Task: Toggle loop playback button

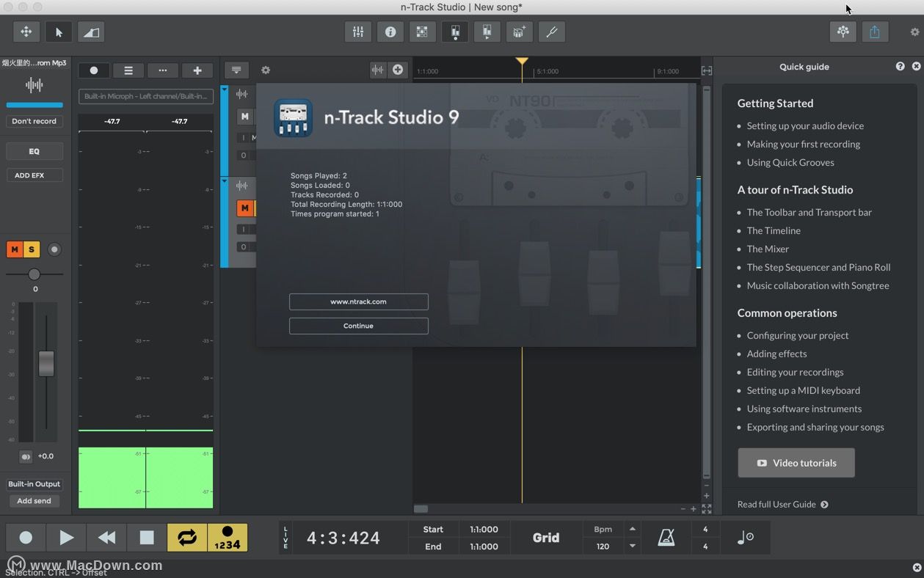Action: (x=187, y=538)
